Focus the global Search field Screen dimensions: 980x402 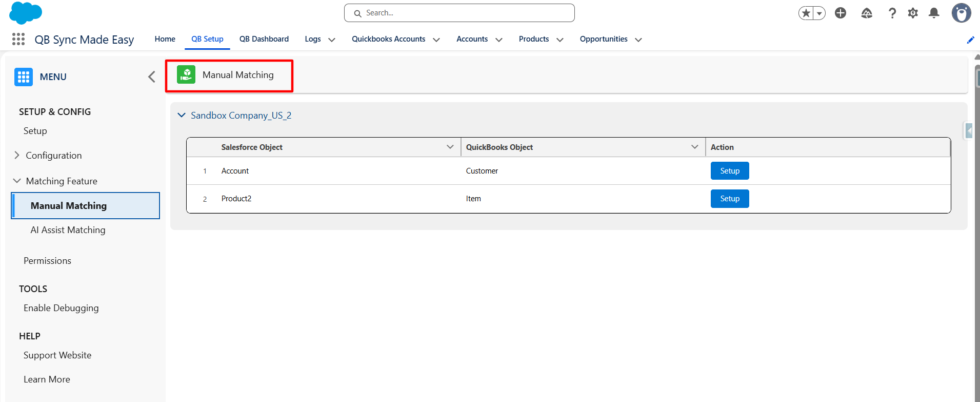[459, 13]
